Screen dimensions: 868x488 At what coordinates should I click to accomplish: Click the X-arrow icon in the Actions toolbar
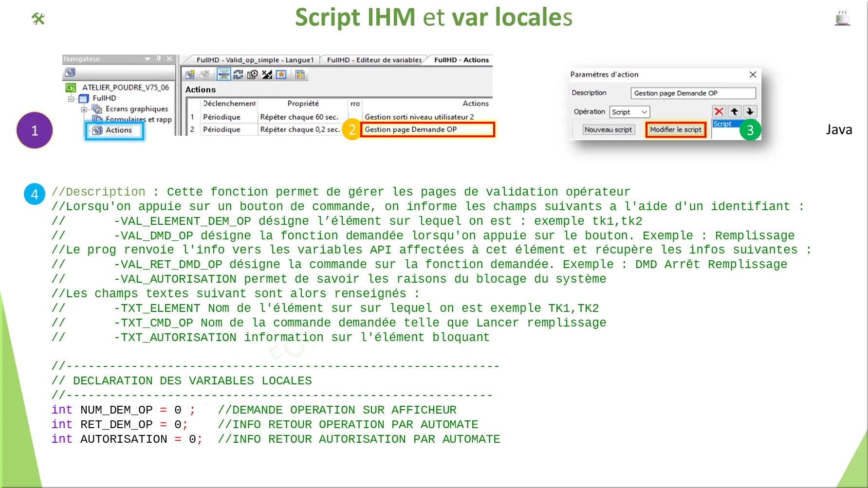[267, 74]
